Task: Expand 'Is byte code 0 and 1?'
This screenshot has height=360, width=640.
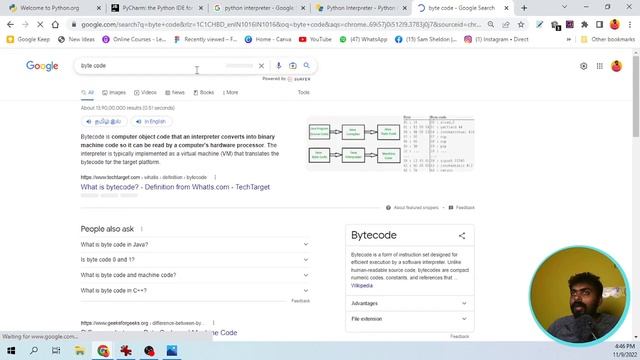Action: tap(195, 260)
